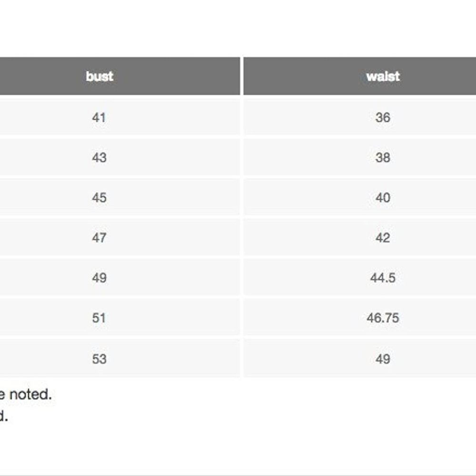Click the waist cell in the 53 bust row

383,358
